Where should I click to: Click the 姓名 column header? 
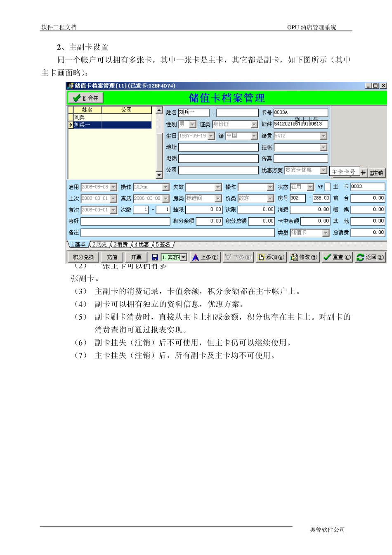[87, 110]
